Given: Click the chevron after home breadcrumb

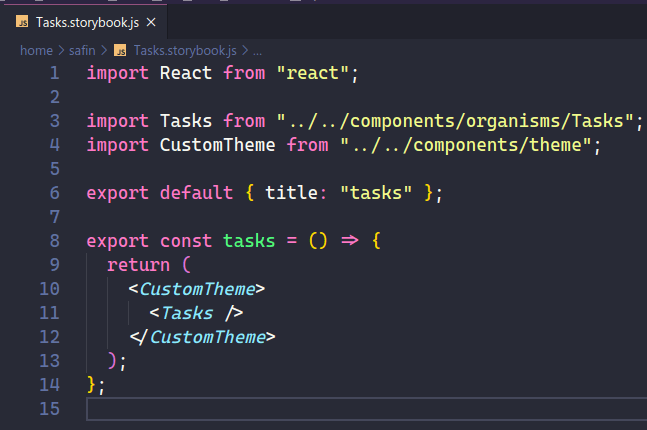Looking at the screenshot, I should coord(61,50).
